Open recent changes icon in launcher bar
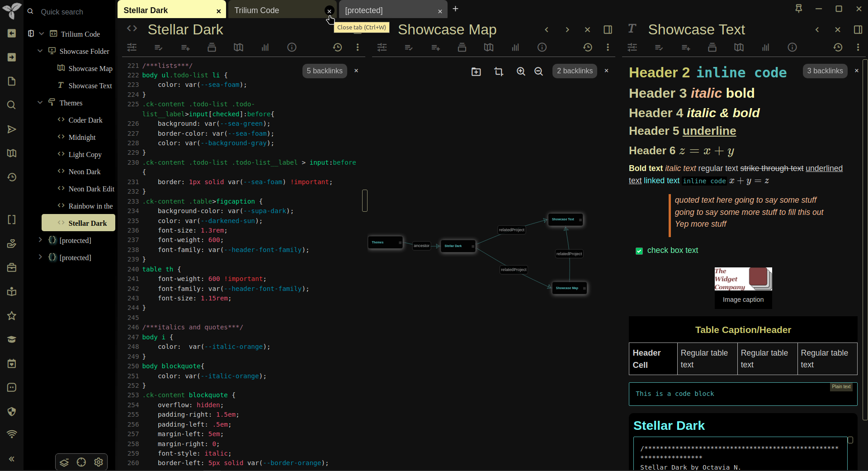Image resolution: width=868 pixels, height=471 pixels. [12, 177]
